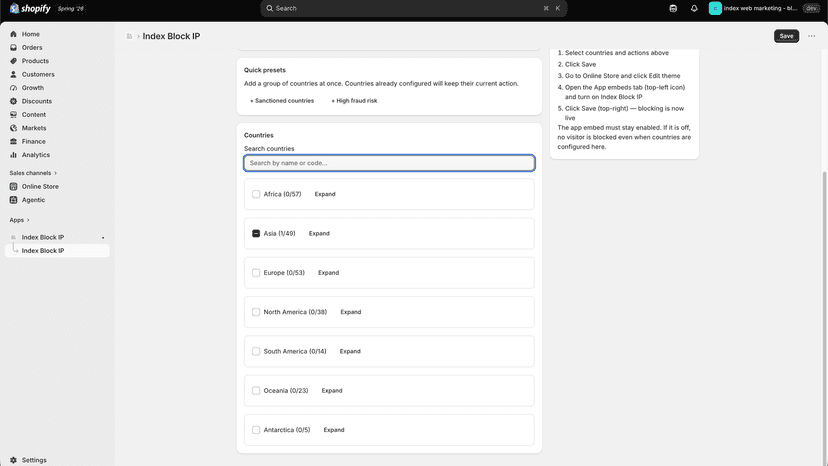Toggle the Asia (1/49) checkbox
Viewport: 828px width, 466px height.
pos(256,234)
